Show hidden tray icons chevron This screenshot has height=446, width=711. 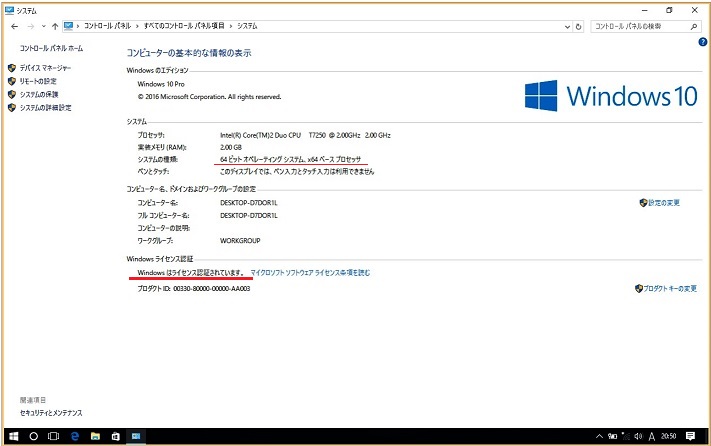pyautogui.click(x=598, y=436)
